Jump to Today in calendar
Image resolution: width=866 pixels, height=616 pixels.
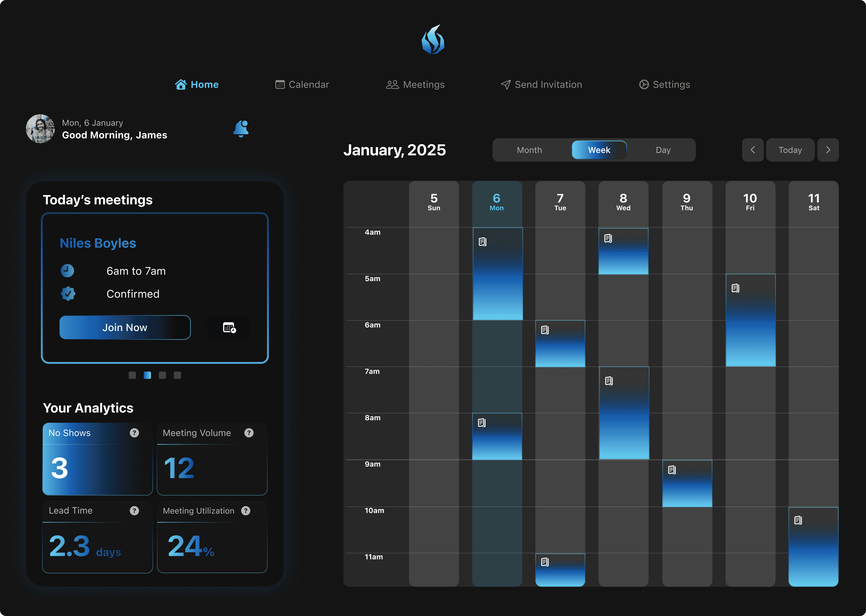point(790,150)
